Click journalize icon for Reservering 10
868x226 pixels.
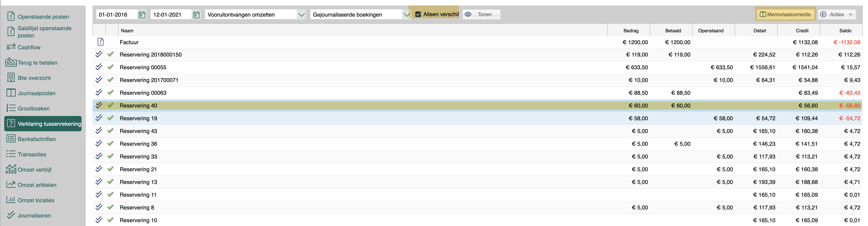pyautogui.click(x=99, y=220)
